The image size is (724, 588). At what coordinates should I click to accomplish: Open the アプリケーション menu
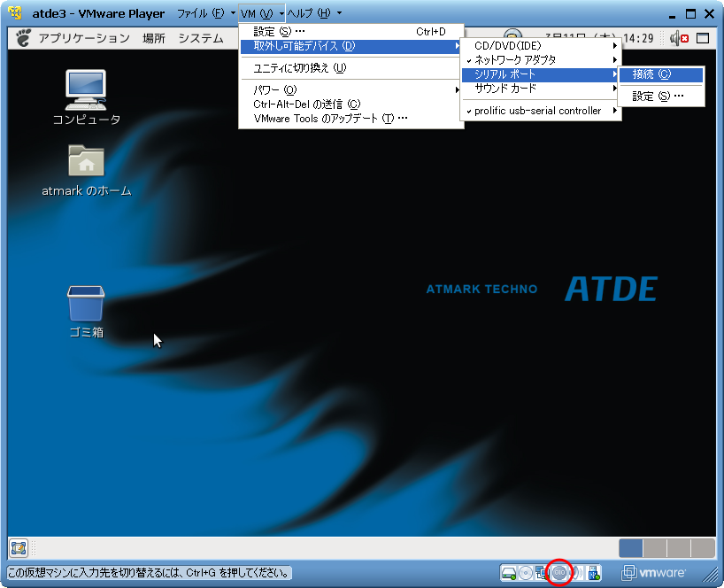[84, 38]
